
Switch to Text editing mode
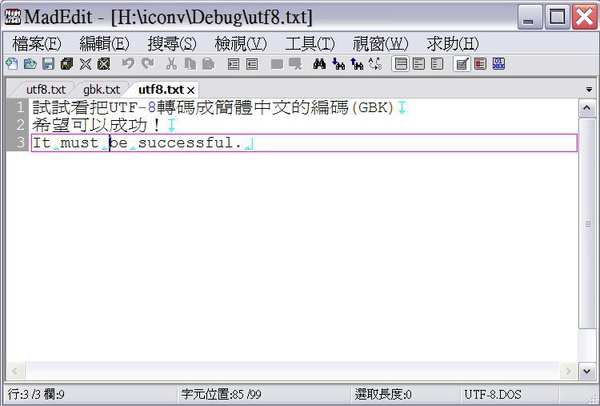pos(462,64)
